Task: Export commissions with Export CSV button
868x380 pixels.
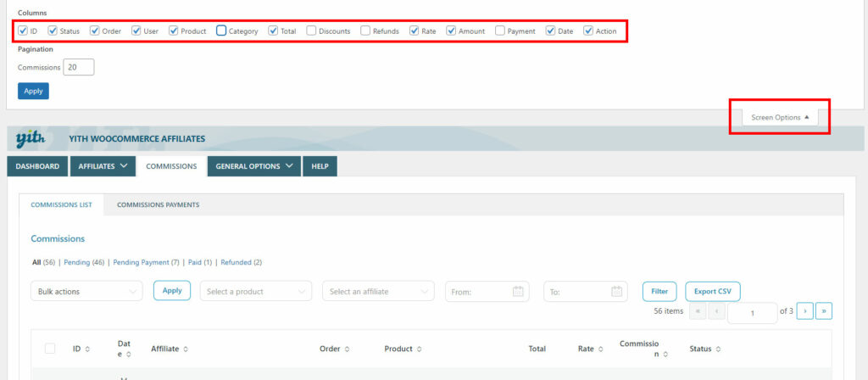Action: click(712, 292)
